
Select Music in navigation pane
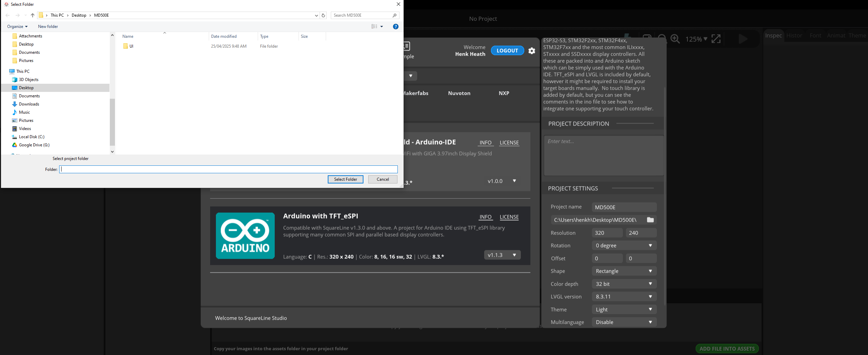(24, 112)
